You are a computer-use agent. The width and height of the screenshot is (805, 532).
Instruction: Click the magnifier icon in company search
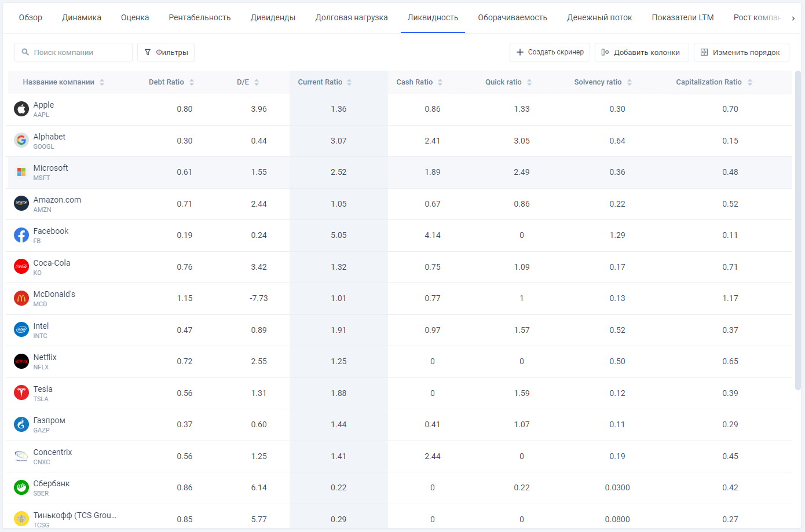pos(25,52)
